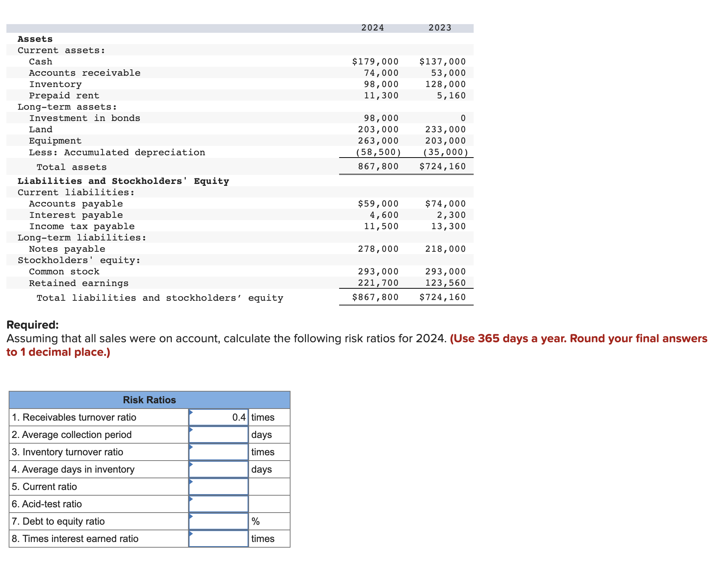The width and height of the screenshot is (728, 568).
Task: Click the 2023 Prepaid rent value 5,160
Action: (451, 95)
